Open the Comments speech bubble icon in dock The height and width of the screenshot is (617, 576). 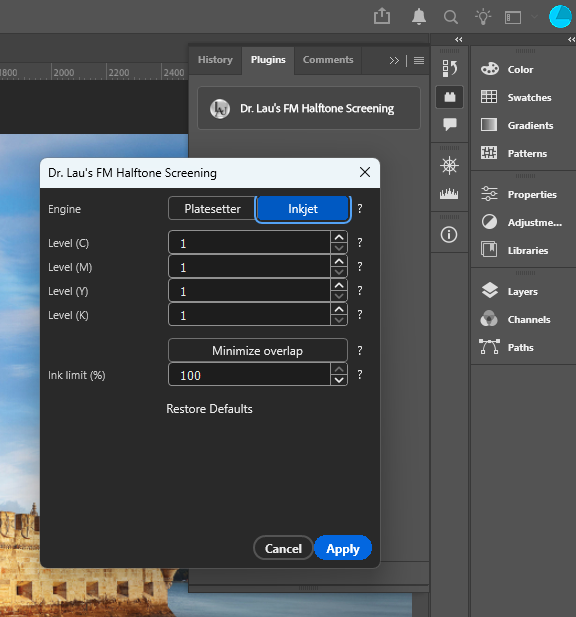449,124
